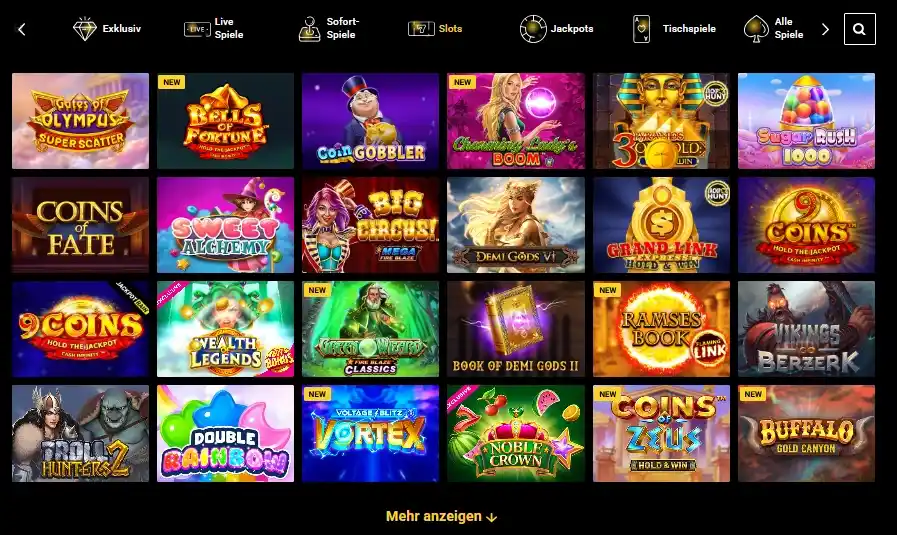Select the Live Spiele category icon
897x535 pixels.
click(197, 29)
